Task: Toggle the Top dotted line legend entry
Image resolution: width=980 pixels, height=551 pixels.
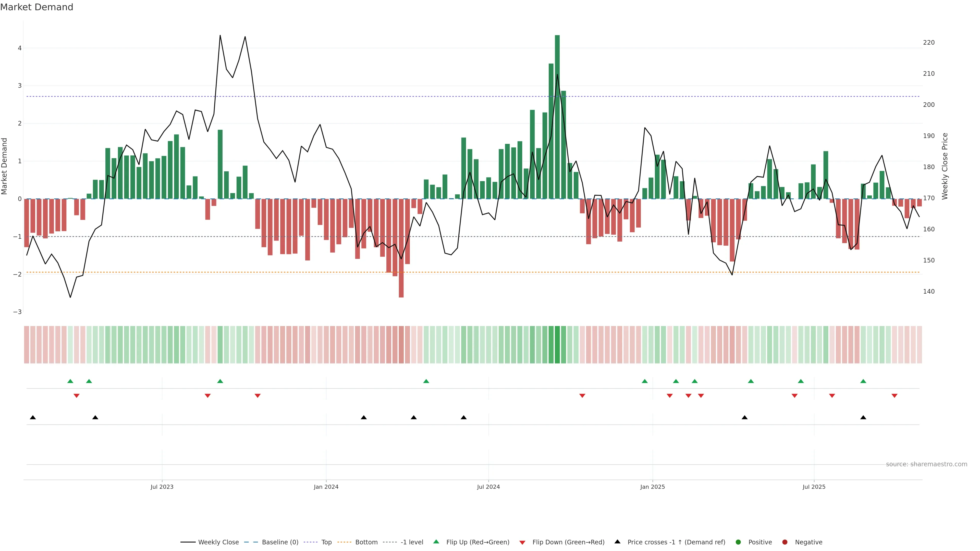Action: [326, 542]
